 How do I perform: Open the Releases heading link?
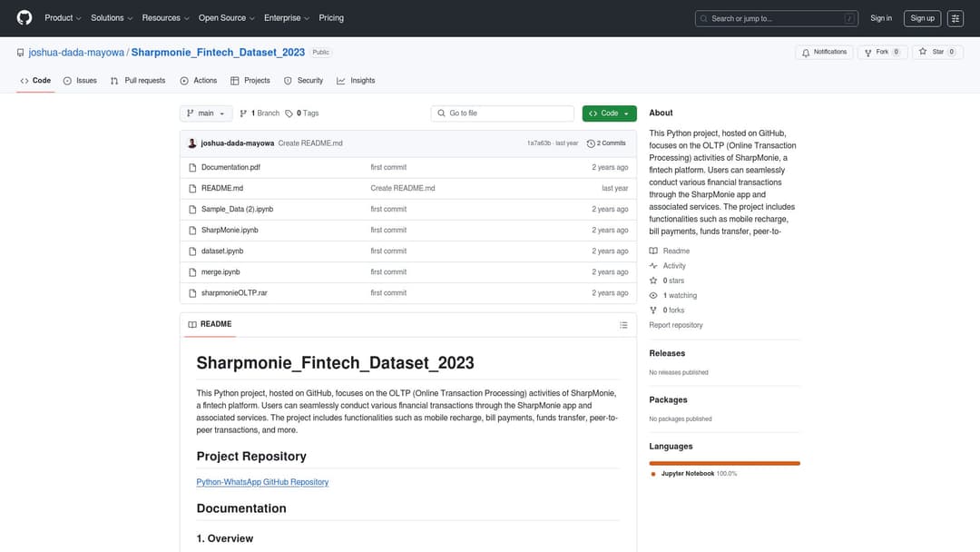pyautogui.click(x=667, y=353)
